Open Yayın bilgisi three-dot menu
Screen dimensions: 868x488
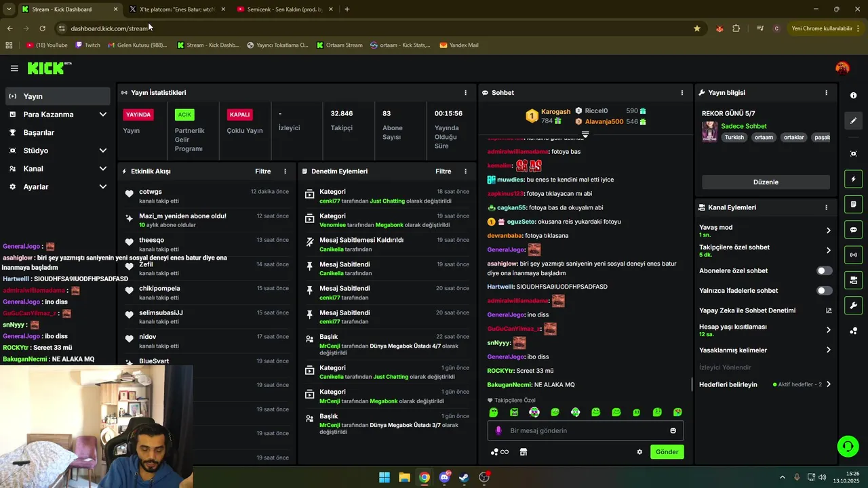826,93
